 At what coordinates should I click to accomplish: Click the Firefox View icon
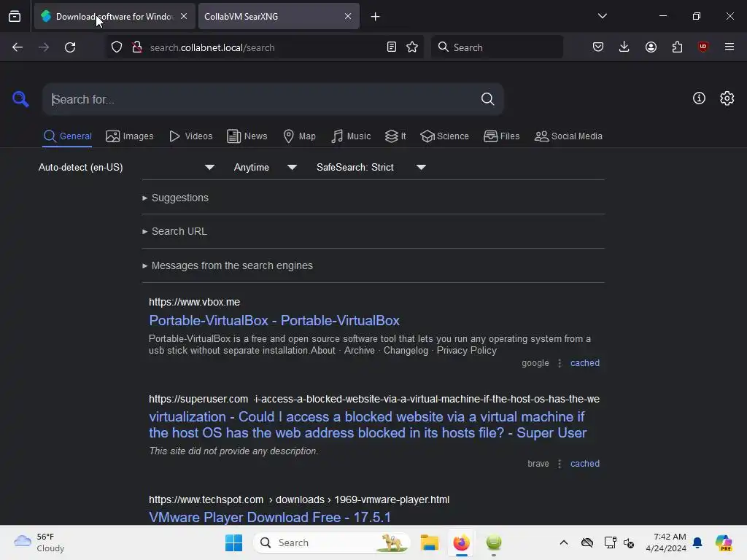(15, 17)
